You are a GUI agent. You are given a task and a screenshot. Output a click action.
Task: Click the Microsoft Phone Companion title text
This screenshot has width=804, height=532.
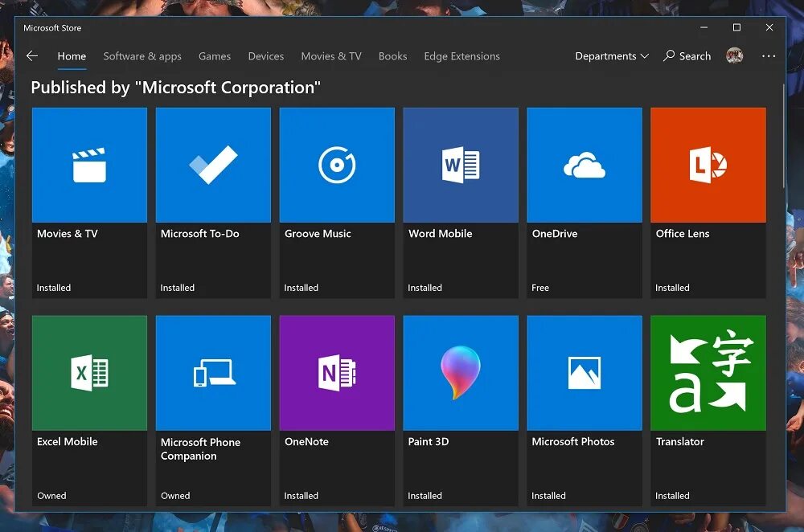coord(200,449)
